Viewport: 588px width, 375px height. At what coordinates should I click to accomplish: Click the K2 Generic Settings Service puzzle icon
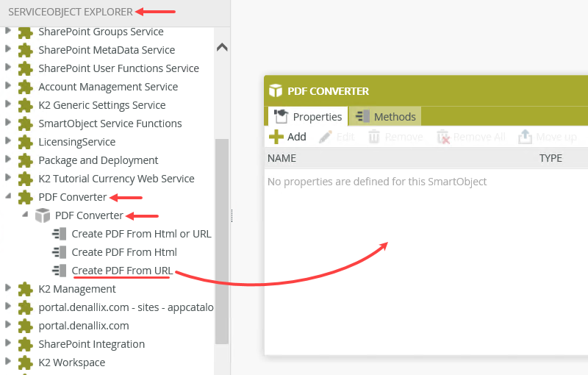(26, 105)
